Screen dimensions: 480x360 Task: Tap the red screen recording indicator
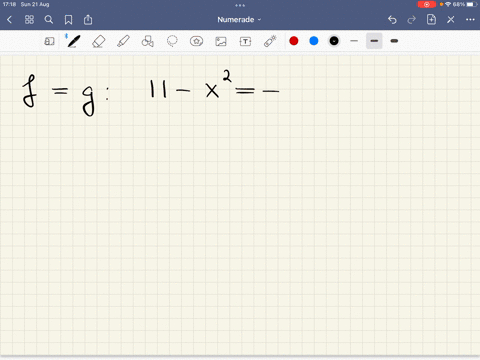(x=427, y=4)
